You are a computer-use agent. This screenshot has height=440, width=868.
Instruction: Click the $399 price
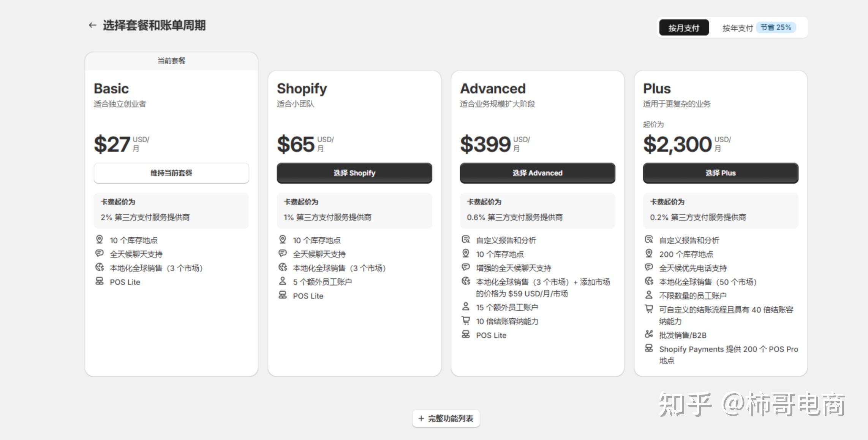click(485, 145)
